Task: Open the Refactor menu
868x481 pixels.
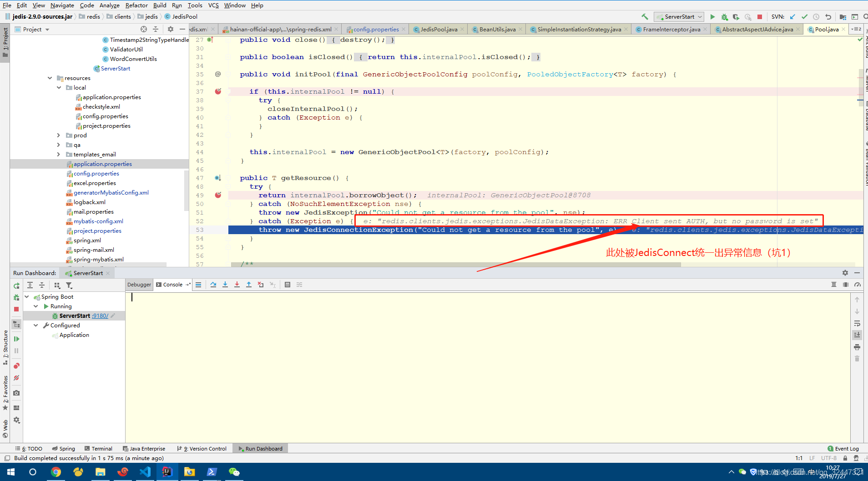Action: [136, 5]
